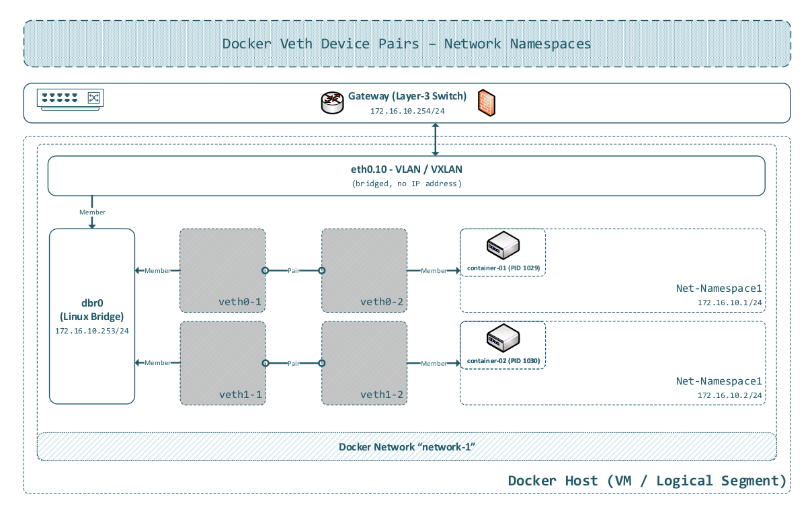Viewport: 812px width, 515px height.
Task: Toggle the veth1-1 device block
Action: tap(222, 363)
